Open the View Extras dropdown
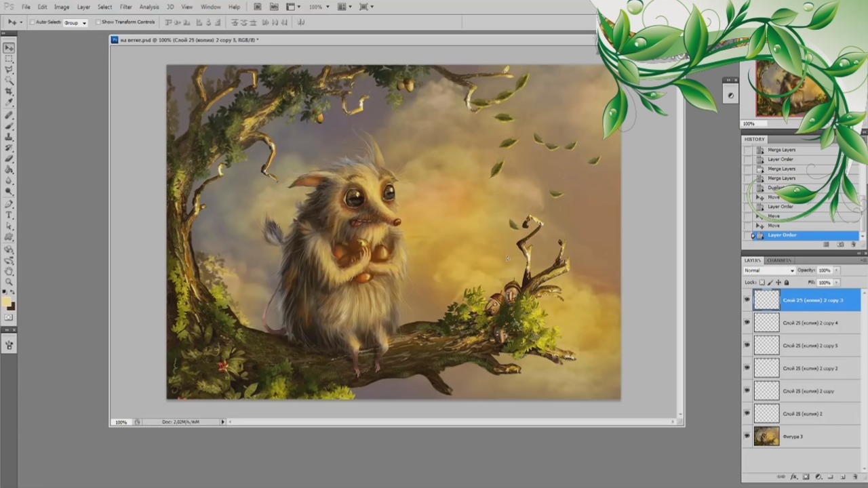The width and height of the screenshot is (868, 488). (293, 7)
